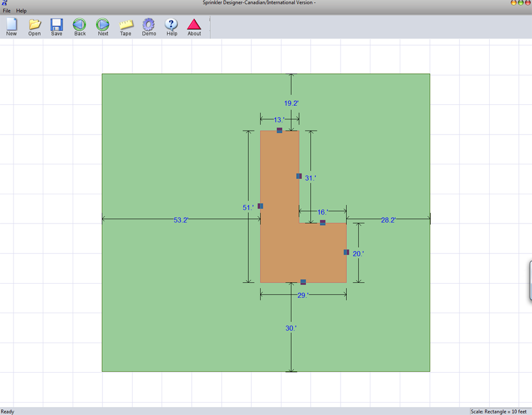The image size is (532, 415).
Task: Select handle on top edge of house
Action: coord(279,130)
